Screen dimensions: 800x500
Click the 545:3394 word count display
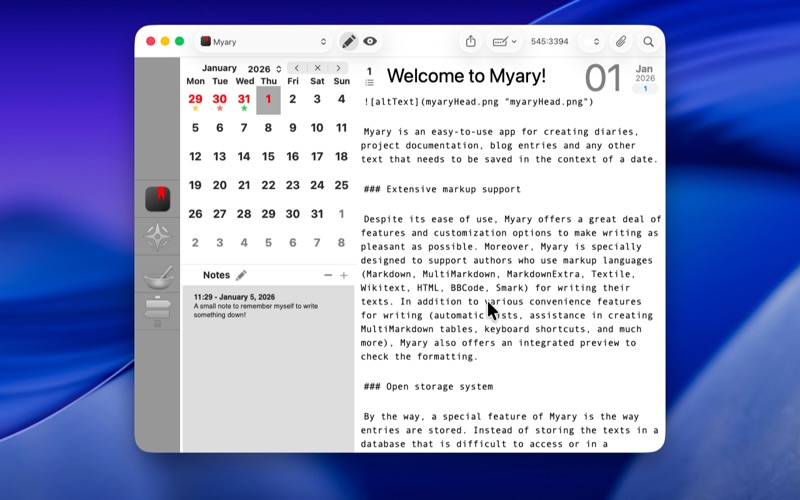(x=549, y=41)
